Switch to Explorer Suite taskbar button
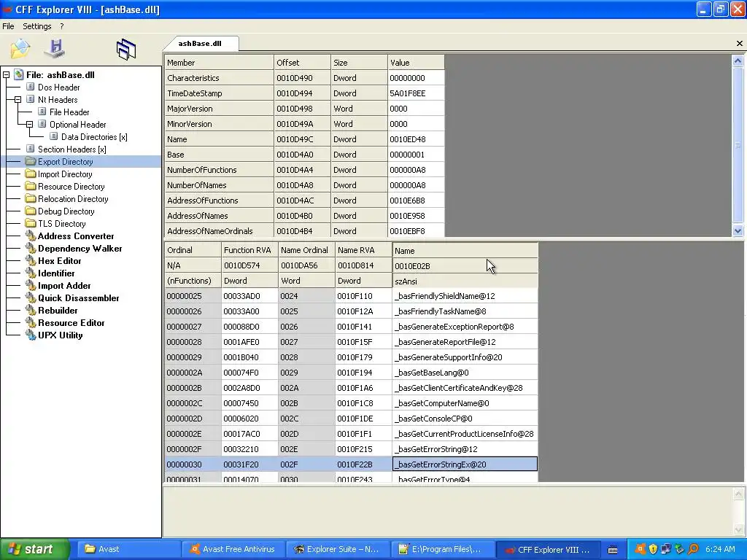 pyautogui.click(x=338, y=549)
